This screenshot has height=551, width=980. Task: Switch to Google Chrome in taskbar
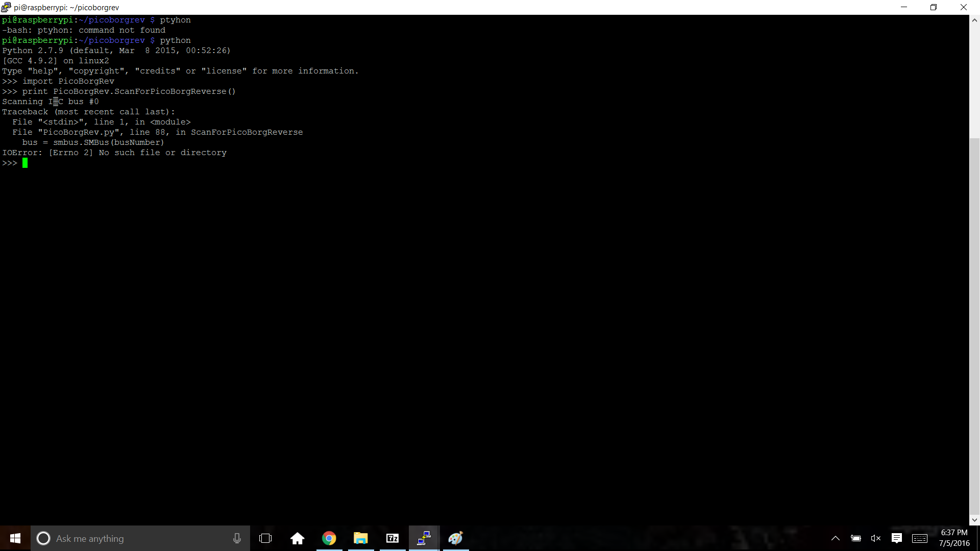click(329, 538)
